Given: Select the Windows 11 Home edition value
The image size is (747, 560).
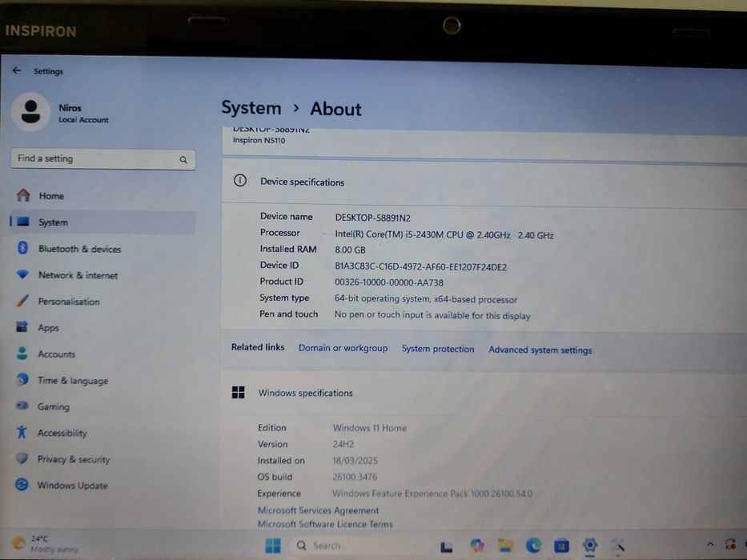Looking at the screenshot, I should [x=370, y=428].
